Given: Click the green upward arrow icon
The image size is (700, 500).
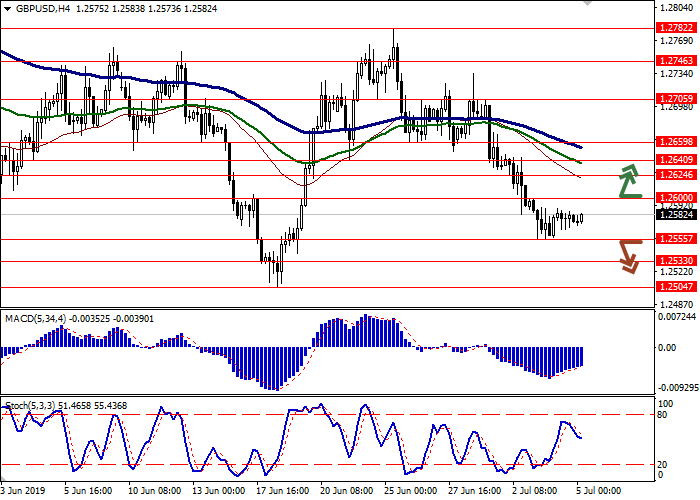Looking at the screenshot, I should point(629,180).
